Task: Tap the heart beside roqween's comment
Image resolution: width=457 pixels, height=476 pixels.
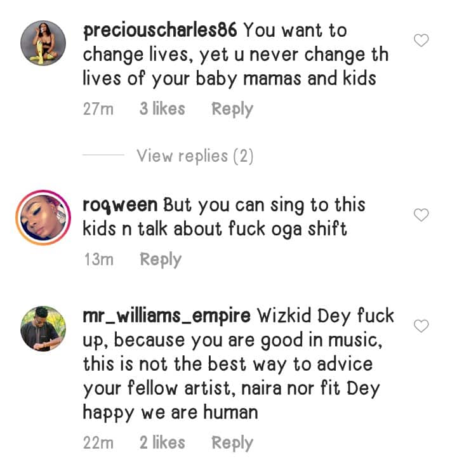Action: coord(421,215)
